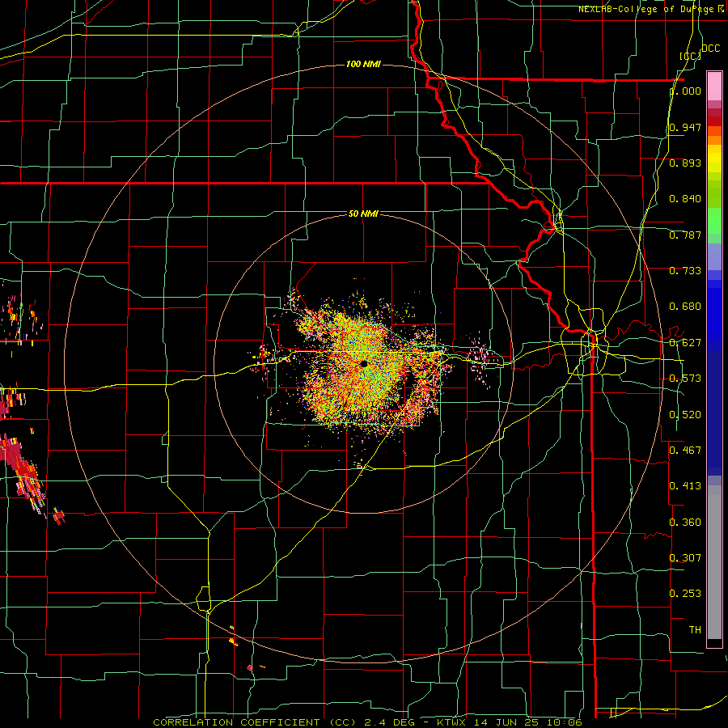The height and width of the screenshot is (728, 728).
Task: Click the 0.253 value on the color scale
Action: [x=686, y=594]
